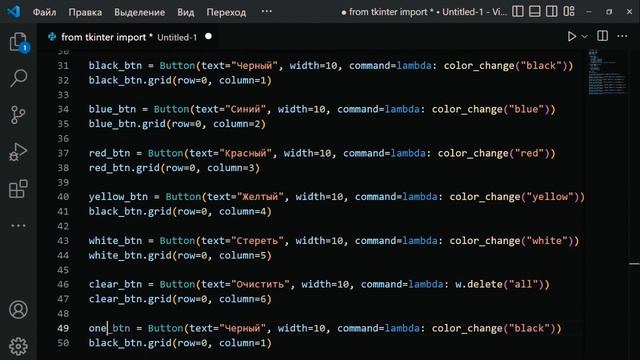Click "Стереть" string on line 43
Viewport: 640px width, 360px height.
258,241
